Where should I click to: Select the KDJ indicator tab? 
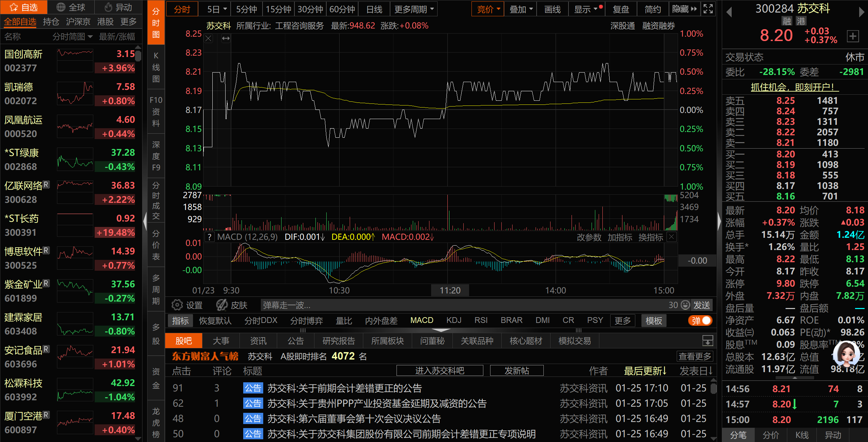pos(454,320)
